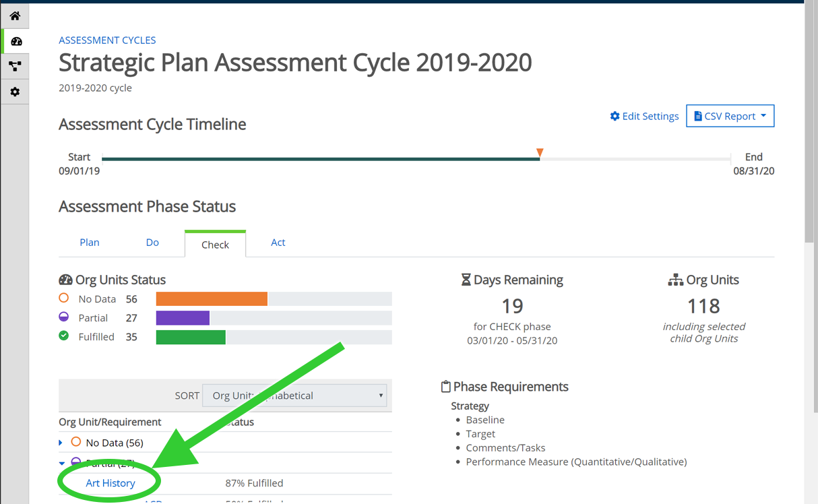This screenshot has height=504, width=818.
Task: Expand the No Data (56) group
Action: pyautogui.click(x=61, y=443)
